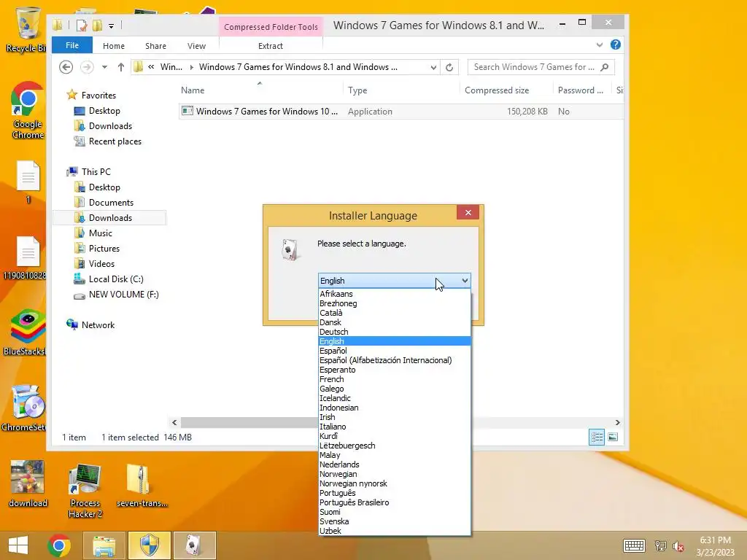Image resolution: width=747 pixels, height=560 pixels.
Task: Open the touch keyboard from the tray
Action: (x=634, y=545)
